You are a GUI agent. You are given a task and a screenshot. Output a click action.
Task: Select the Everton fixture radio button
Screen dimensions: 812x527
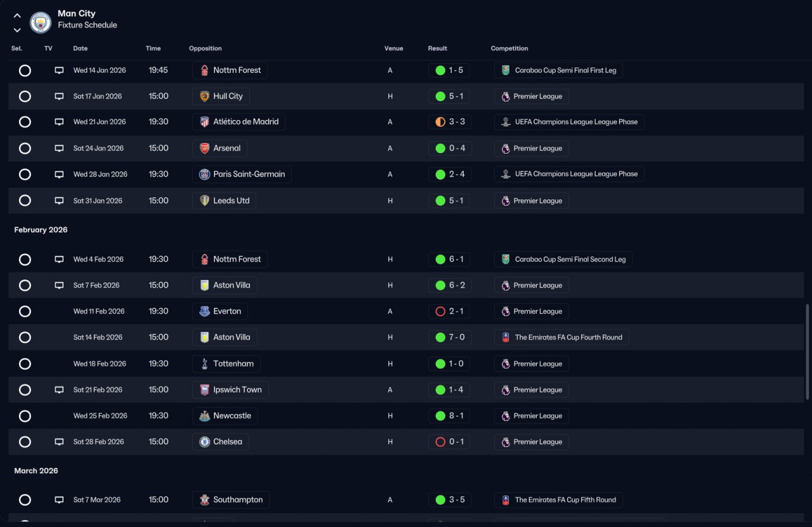25,311
